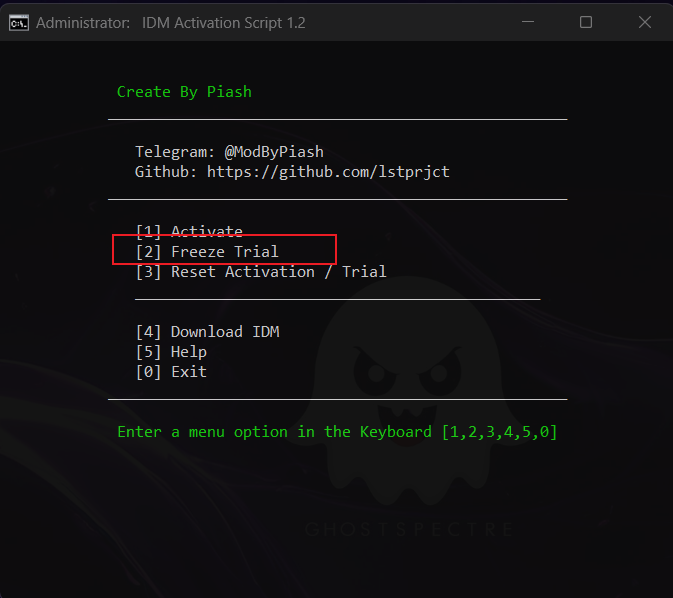Click the [1,2,3,4,5,0] key list in prompt
The height and width of the screenshot is (598, 673).
(500, 432)
